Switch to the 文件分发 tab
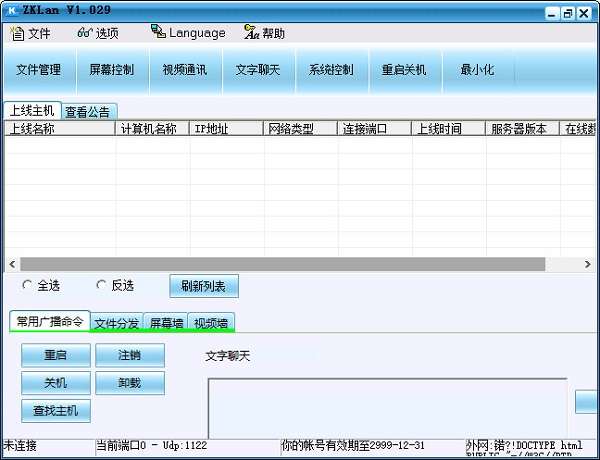The height and width of the screenshot is (460, 600). tap(116, 323)
